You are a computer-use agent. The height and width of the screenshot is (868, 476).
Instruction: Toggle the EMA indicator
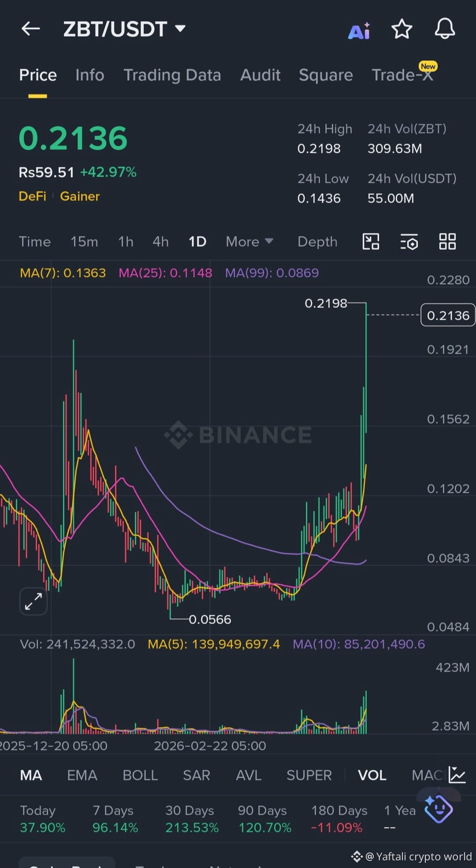[x=82, y=775]
